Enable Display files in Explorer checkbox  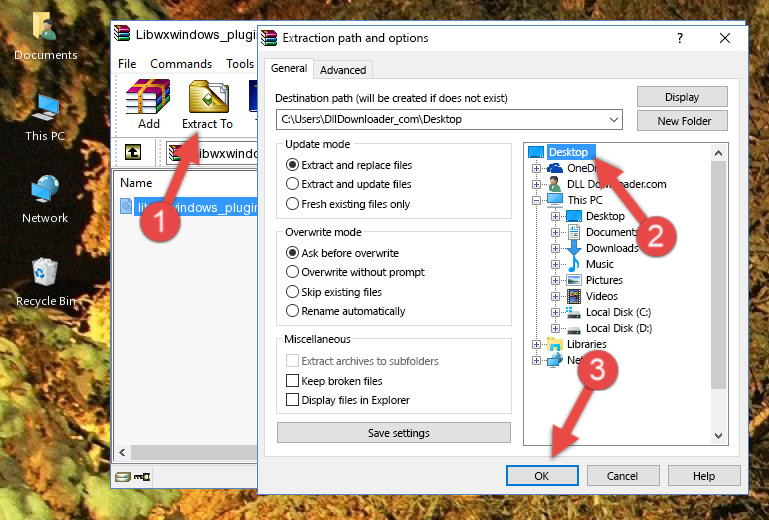click(292, 400)
